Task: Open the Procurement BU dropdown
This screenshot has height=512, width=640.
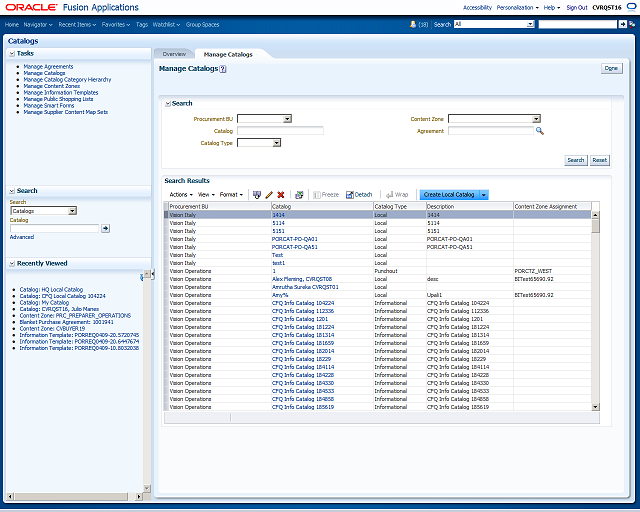Action: pos(287,119)
